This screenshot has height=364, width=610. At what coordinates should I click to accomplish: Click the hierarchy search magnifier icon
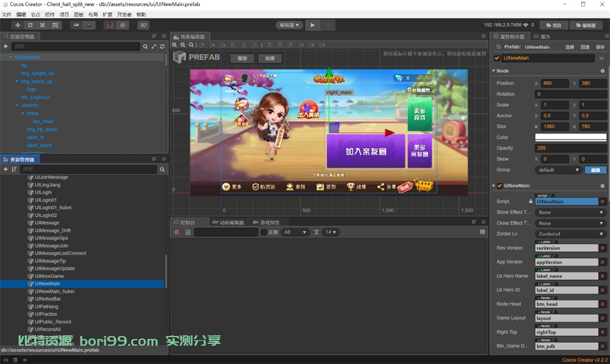point(145,46)
